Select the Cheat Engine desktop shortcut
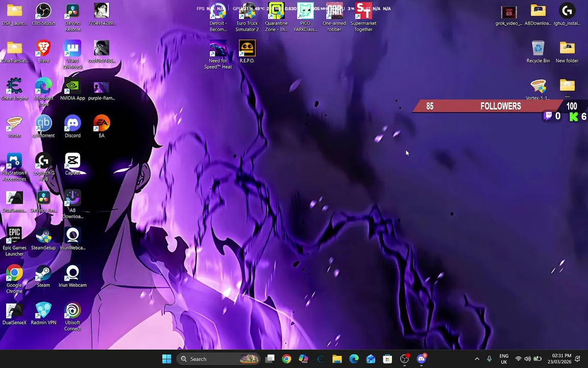 (14, 89)
